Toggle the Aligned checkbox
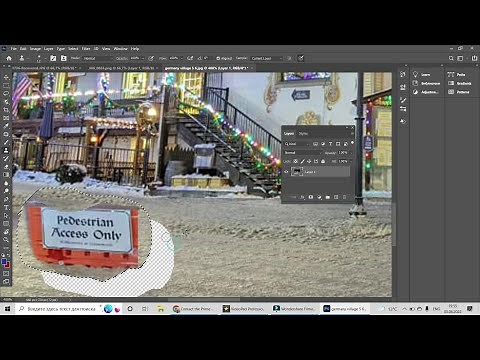This screenshot has width=480, height=360. pos(218,58)
